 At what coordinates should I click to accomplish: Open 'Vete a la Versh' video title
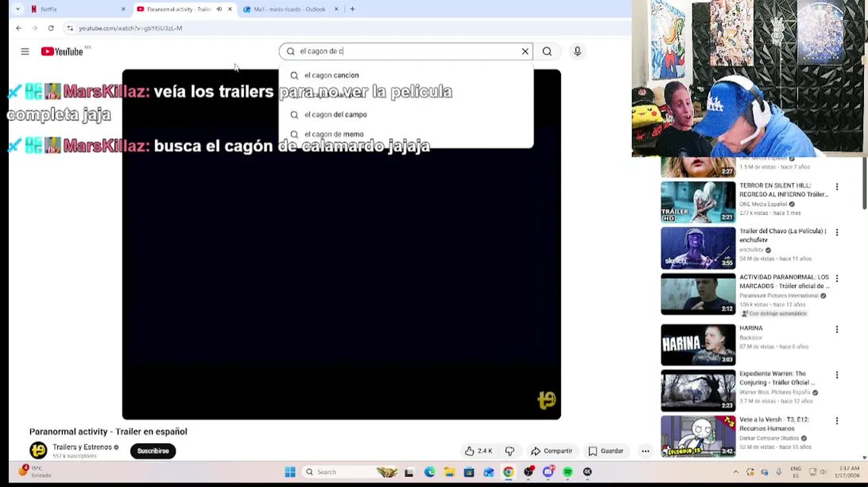click(x=774, y=423)
